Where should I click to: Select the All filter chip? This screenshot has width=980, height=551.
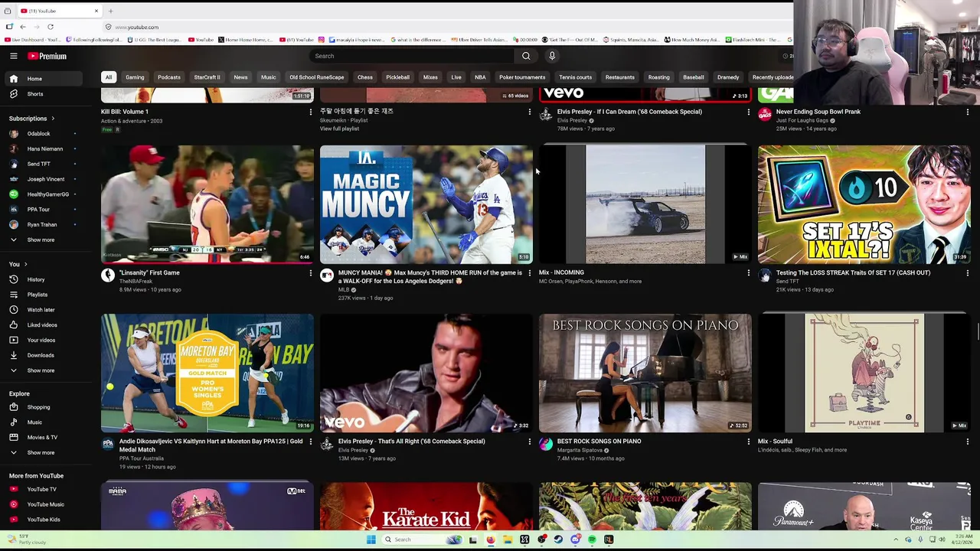(109, 77)
